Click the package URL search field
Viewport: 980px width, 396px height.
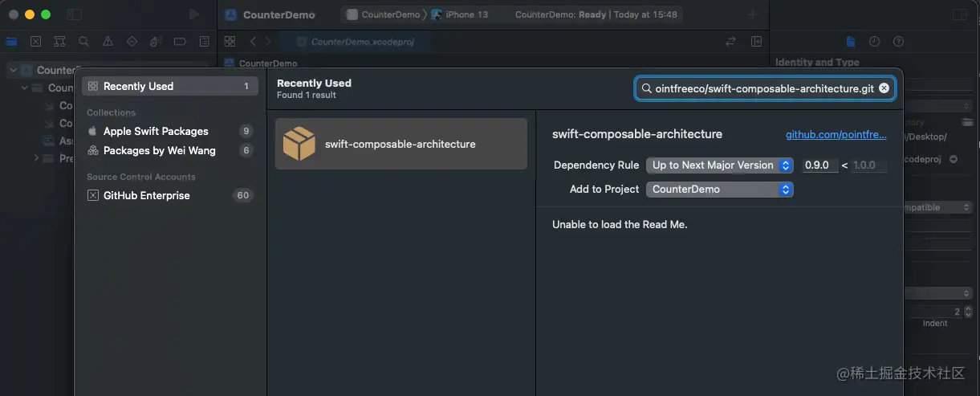click(764, 88)
